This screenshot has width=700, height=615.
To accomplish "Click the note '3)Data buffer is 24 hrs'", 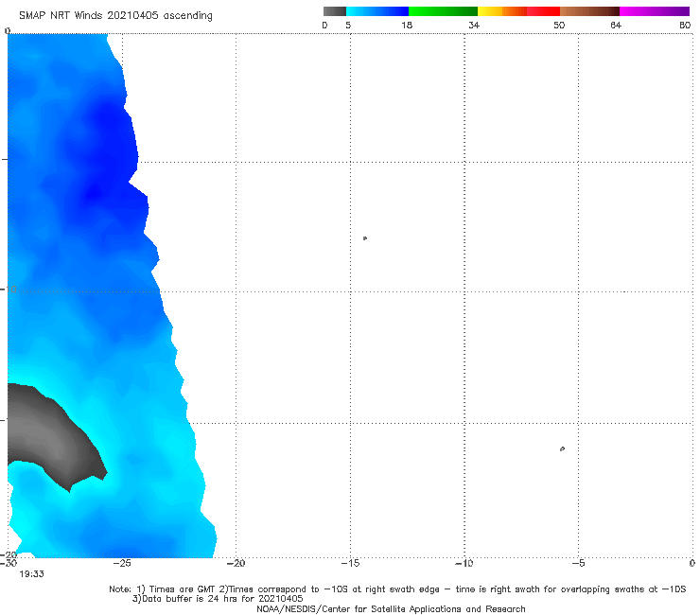I will click(218, 599).
